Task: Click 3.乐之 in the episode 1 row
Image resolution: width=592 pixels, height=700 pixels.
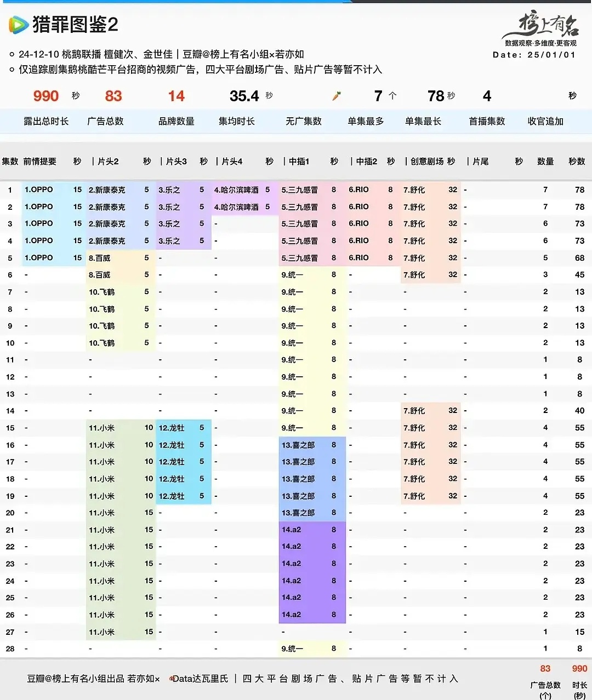Action: coord(169,190)
